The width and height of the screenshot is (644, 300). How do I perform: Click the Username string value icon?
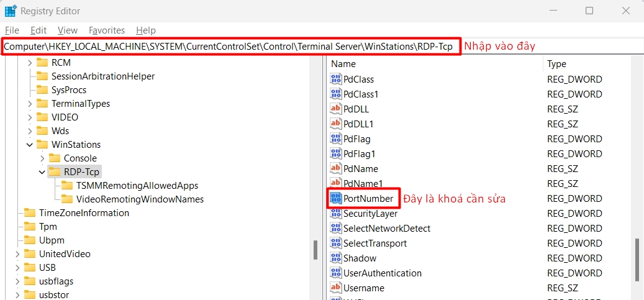click(x=336, y=288)
